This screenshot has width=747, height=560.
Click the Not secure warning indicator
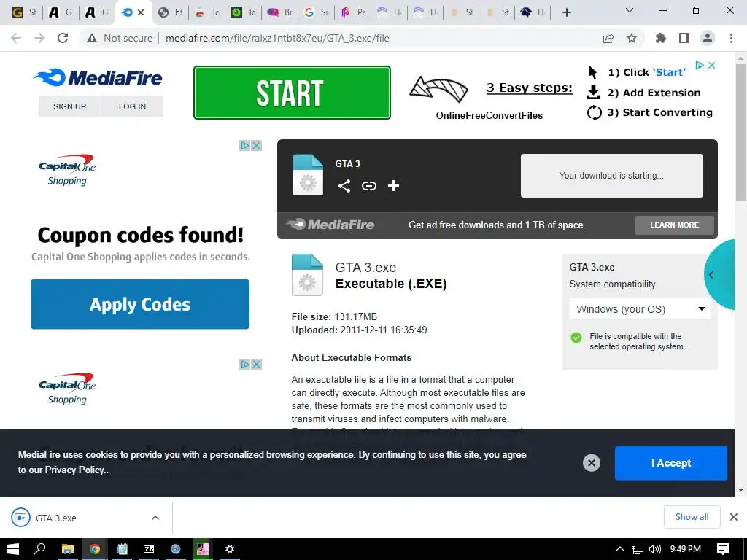pos(120,38)
